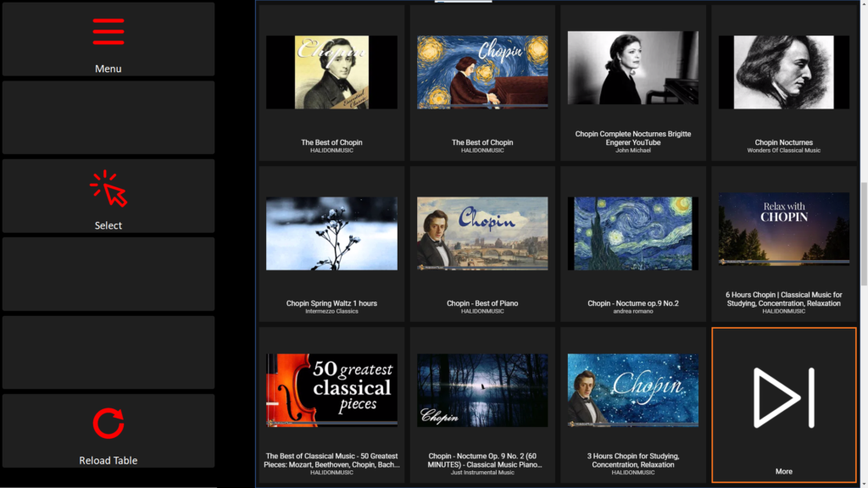The width and height of the screenshot is (868, 488).
Task: Click the Reload Table circular arrow
Action: pyautogui.click(x=108, y=424)
